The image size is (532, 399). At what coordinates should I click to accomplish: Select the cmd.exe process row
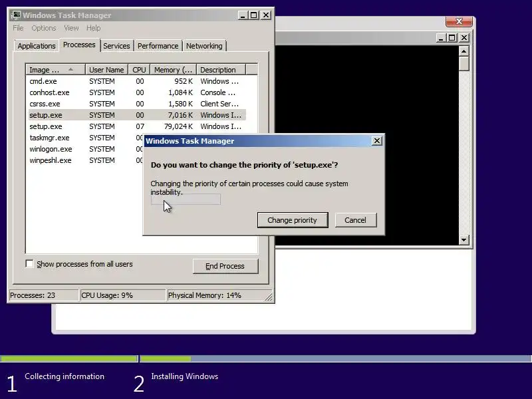click(138, 81)
